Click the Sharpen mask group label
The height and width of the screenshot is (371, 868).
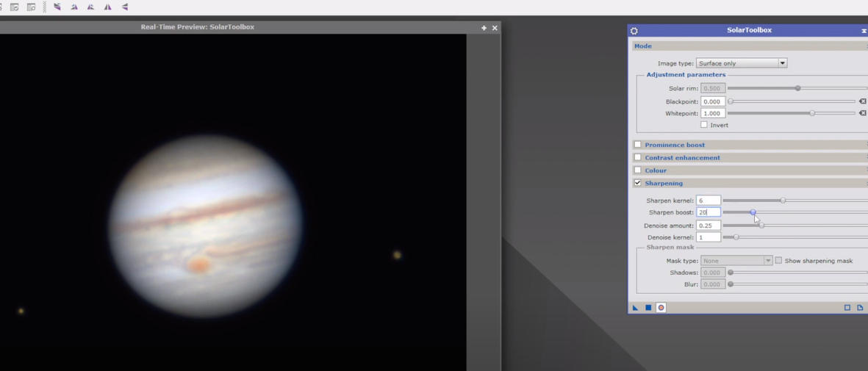click(670, 247)
